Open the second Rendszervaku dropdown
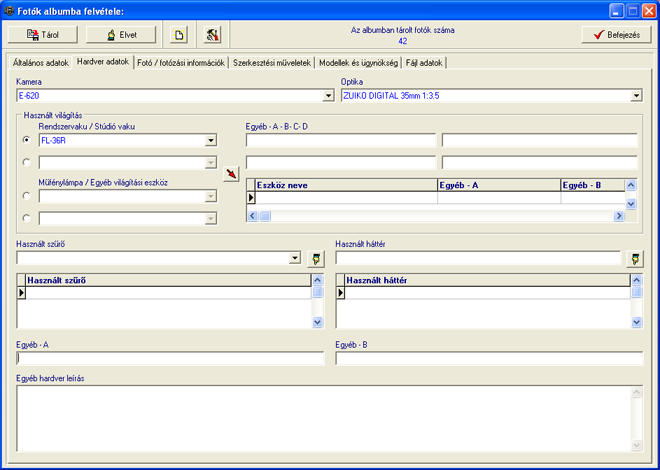 211,163
